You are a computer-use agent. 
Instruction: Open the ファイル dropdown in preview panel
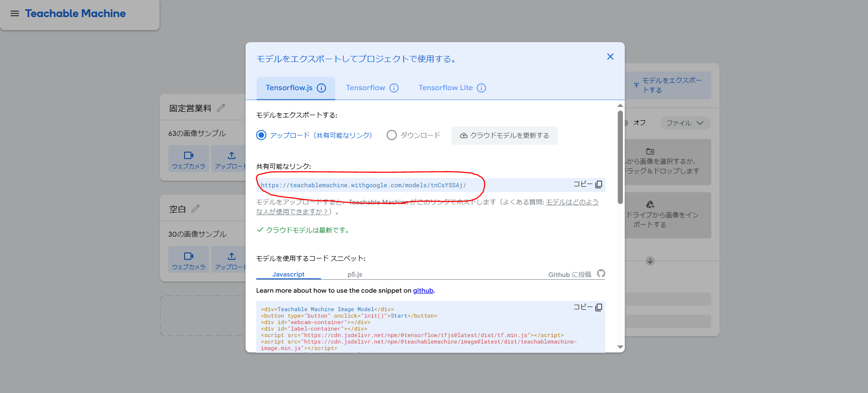(685, 123)
